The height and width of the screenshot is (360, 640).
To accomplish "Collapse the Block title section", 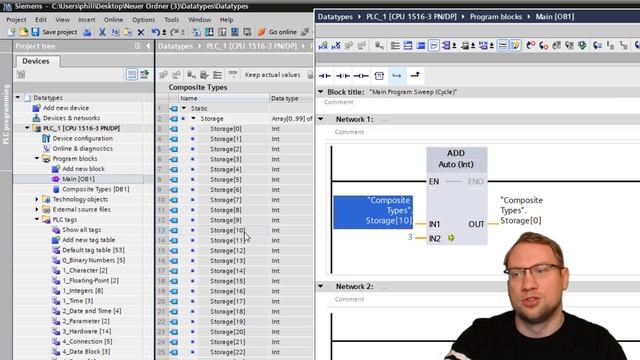I will [x=320, y=92].
